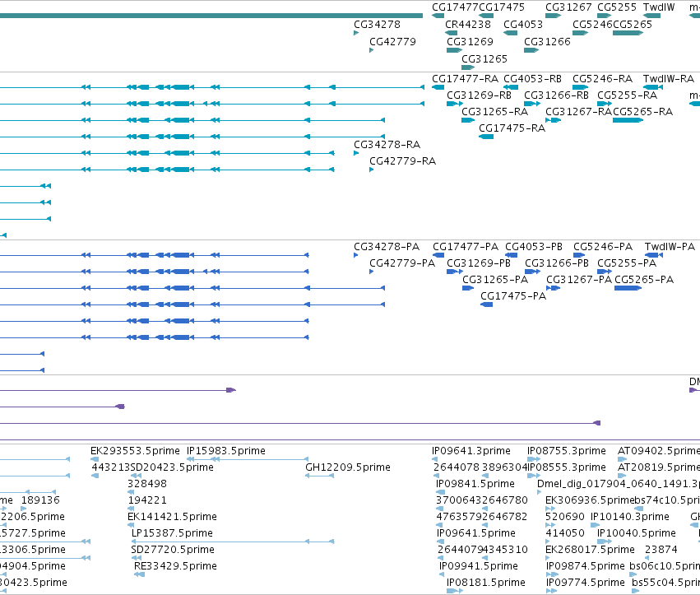Click EST IP15983.5prime
This screenshot has height=595, width=700.
pos(226,451)
